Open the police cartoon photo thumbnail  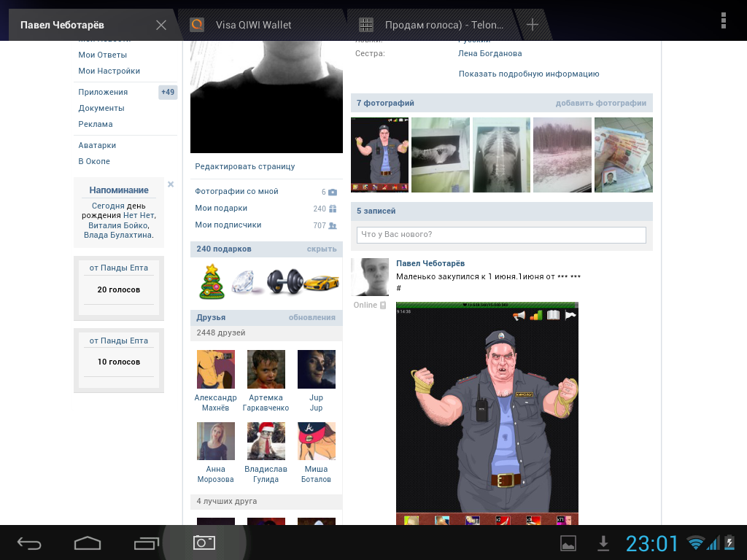point(379,155)
